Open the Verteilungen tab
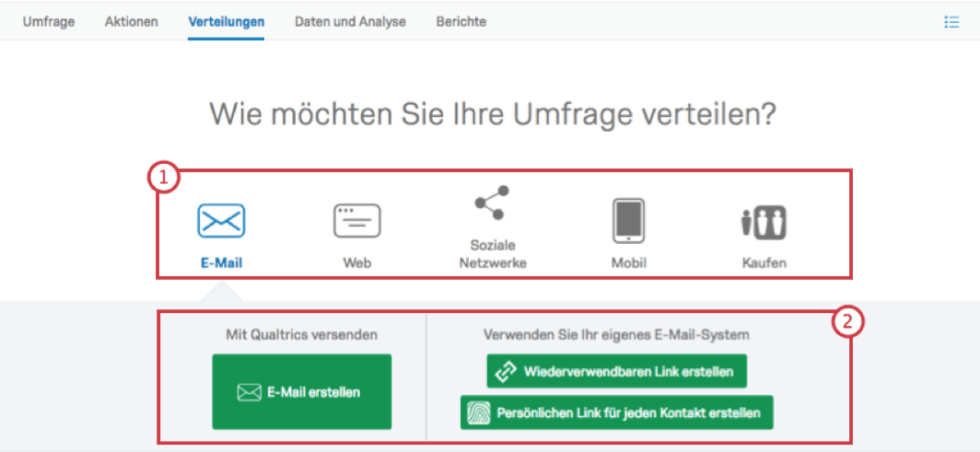The width and height of the screenshot is (980, 452). point(227,22)
